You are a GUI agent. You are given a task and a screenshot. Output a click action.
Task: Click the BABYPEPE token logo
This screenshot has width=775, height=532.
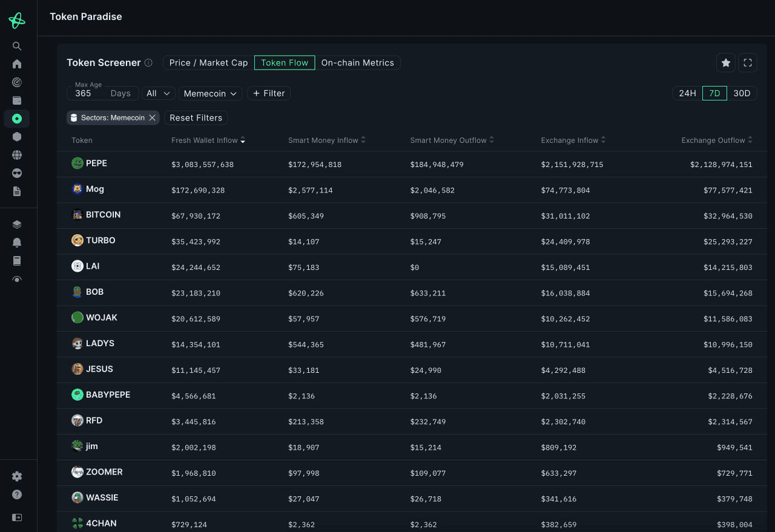(x=77, y=395)
